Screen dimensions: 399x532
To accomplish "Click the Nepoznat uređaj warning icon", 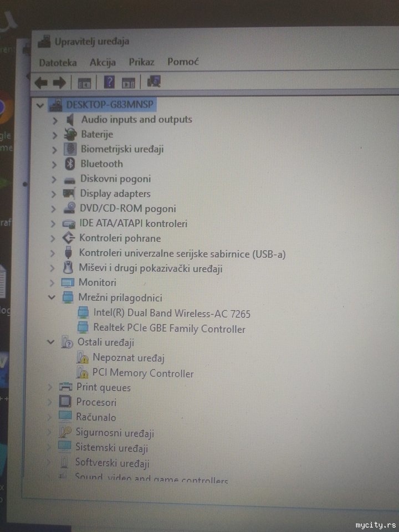I will (83, 357).
